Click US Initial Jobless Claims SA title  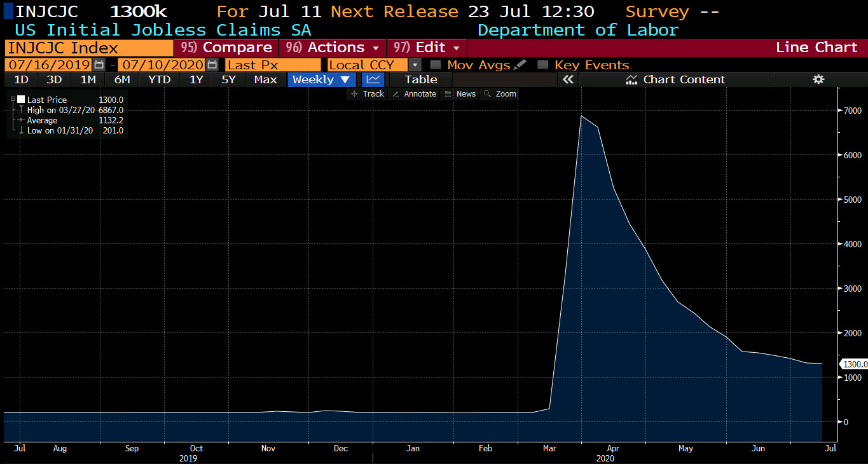tap(163, 30)
